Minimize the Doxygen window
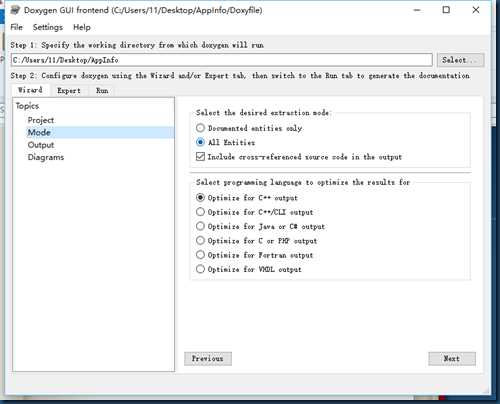The width and height of the screenshot is (500, 404). (417, 10)
